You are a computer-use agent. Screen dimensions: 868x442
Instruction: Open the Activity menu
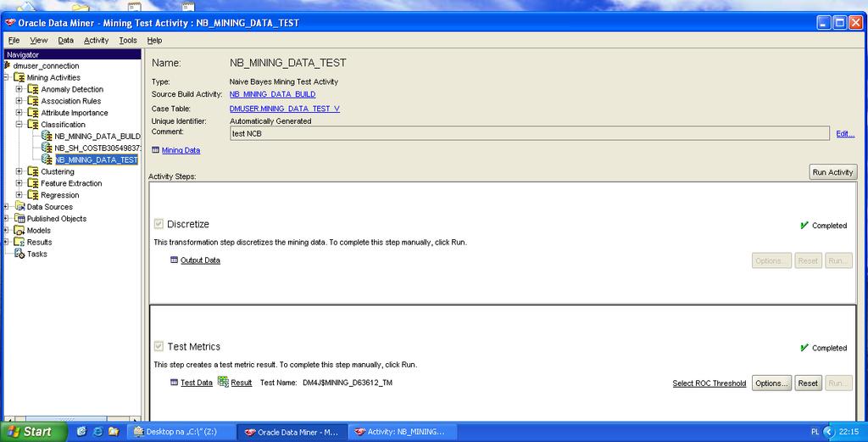tap(97, 41)
